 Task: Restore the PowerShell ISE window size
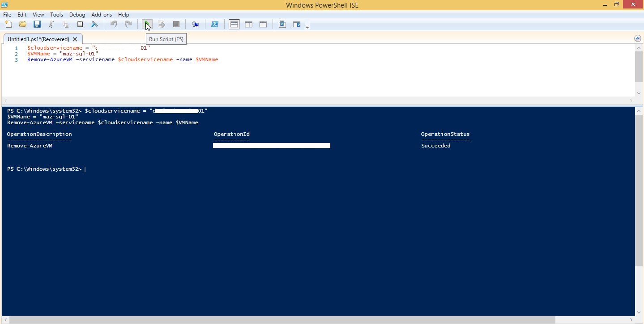[x=617, y=4]
